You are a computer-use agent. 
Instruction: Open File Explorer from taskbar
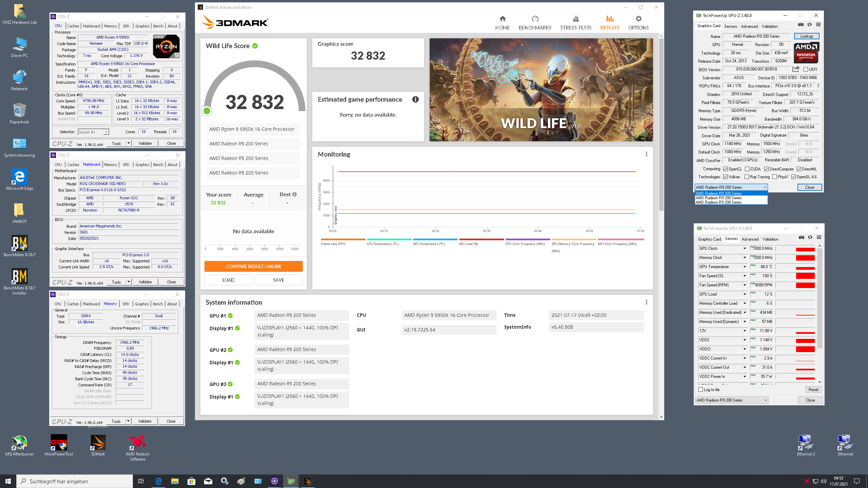click(175, 481)
